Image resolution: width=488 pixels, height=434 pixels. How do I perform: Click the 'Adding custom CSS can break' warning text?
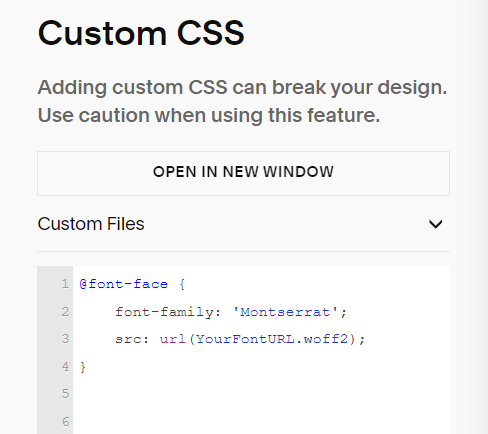point(242,87)
